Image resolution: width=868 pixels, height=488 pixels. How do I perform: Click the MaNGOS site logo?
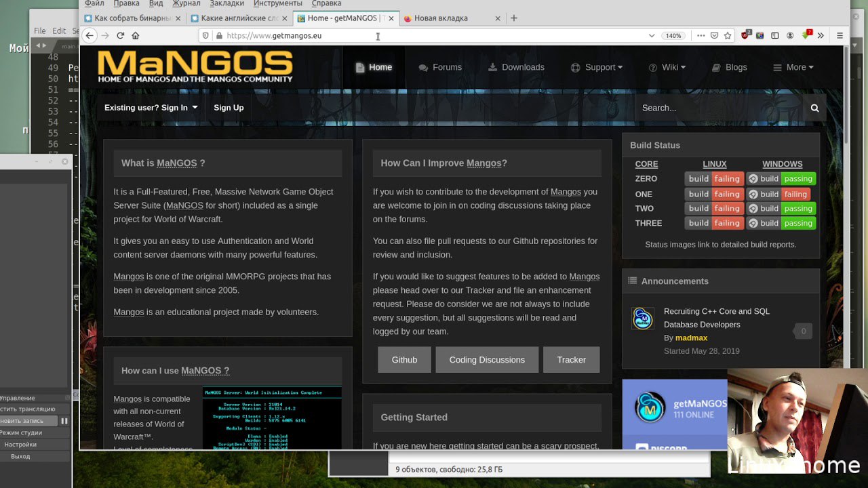pos(195,66)
